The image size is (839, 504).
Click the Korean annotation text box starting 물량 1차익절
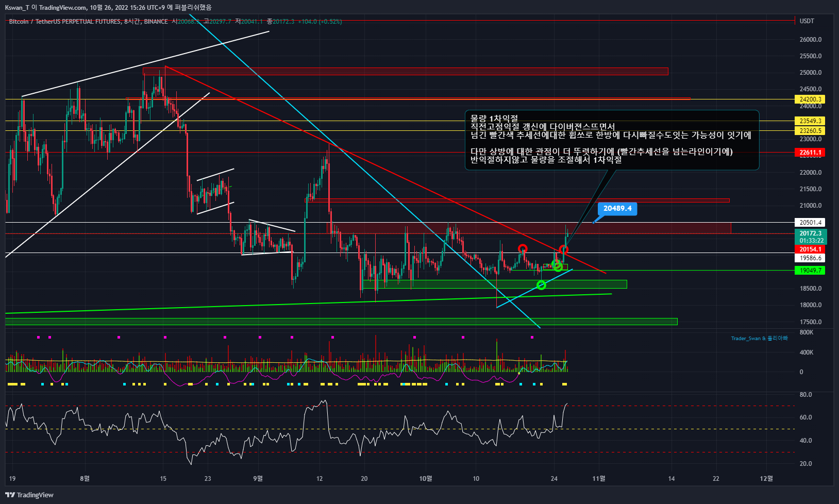[612, 140]
